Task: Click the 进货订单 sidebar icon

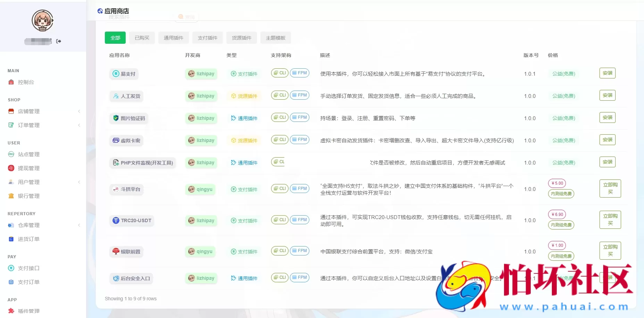Action: pyautogui.click(x=11, y=239)
